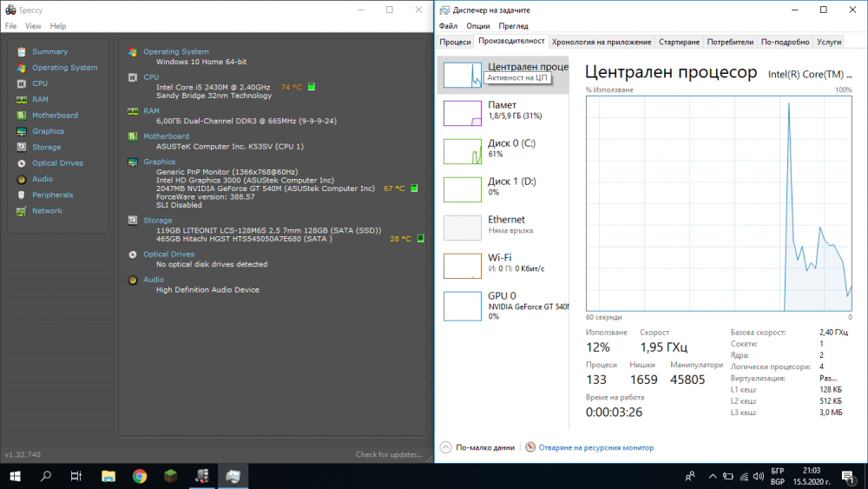Click the green storage temperature indicator
Screen dimensions: 868x489
421,238
